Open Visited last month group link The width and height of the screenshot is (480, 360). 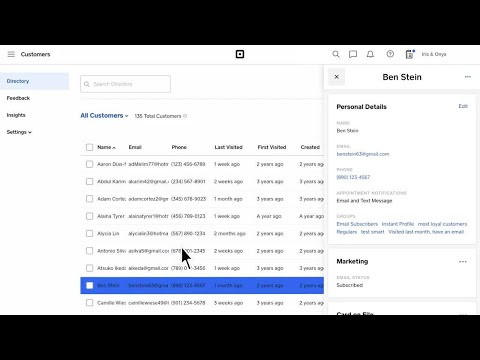point(426,232)
